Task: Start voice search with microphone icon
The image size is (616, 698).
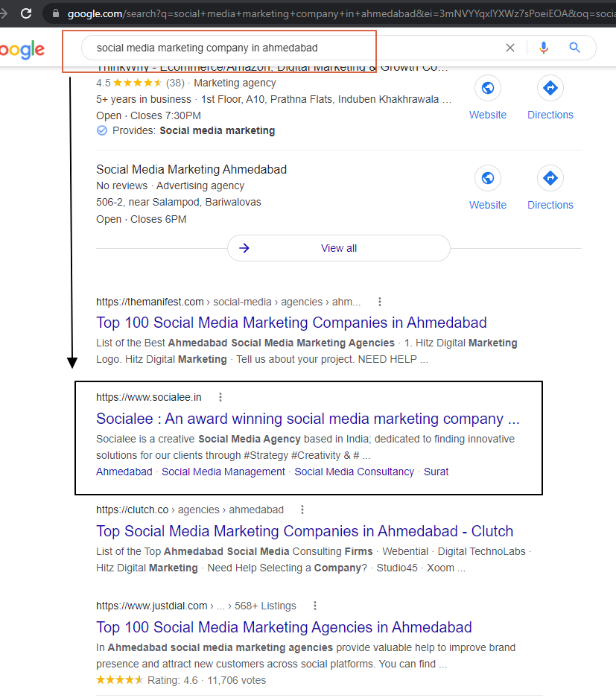Action: coord(544,48)
